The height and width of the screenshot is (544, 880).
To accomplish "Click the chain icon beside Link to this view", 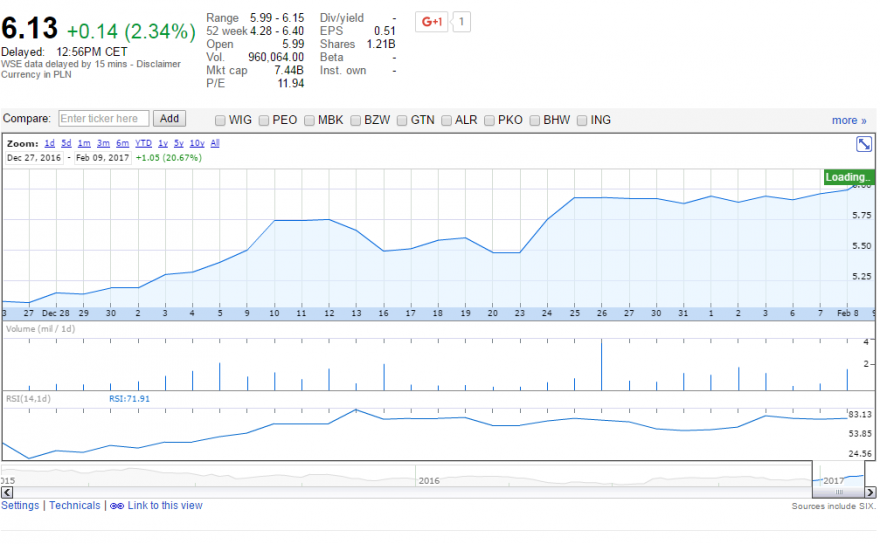I will (117, 506).
